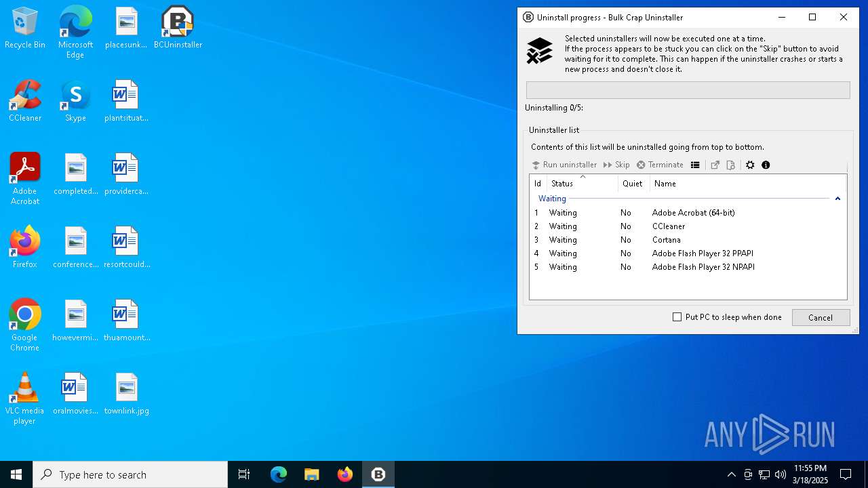
Task: Click the Terminate toolbar button
Action: 660,165
